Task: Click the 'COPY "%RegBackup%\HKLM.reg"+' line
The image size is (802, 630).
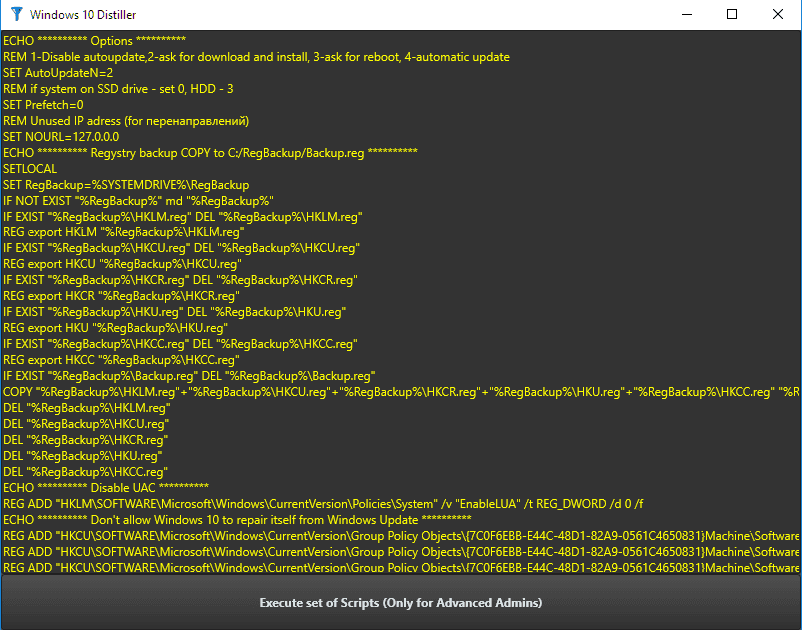Action: click(x=401, y=392)
